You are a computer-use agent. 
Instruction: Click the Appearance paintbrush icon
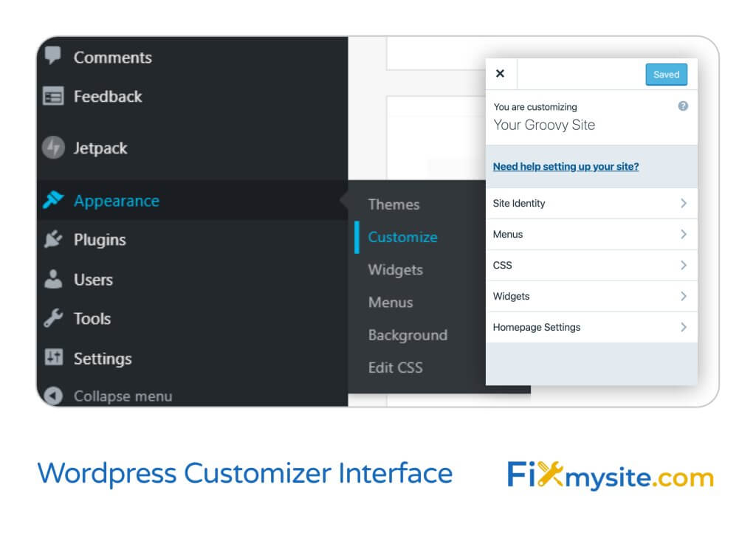coord(53,199)
